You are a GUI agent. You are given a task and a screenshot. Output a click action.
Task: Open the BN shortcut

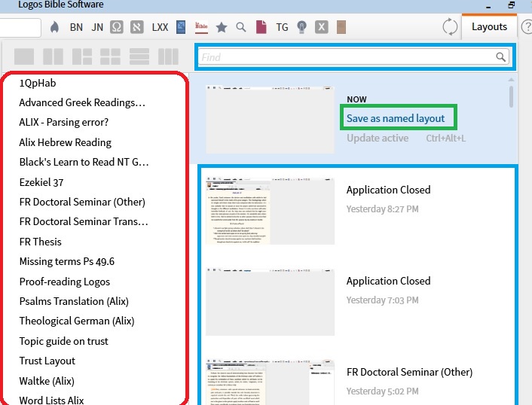coord(76,27)
